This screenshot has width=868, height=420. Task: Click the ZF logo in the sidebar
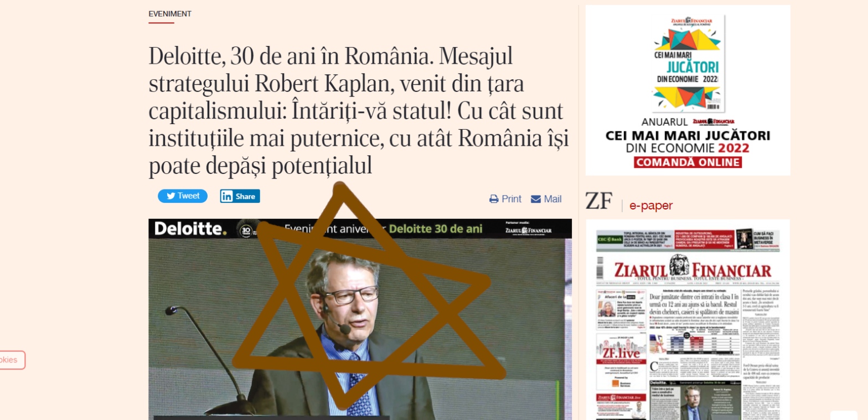[x=598, y=201]
